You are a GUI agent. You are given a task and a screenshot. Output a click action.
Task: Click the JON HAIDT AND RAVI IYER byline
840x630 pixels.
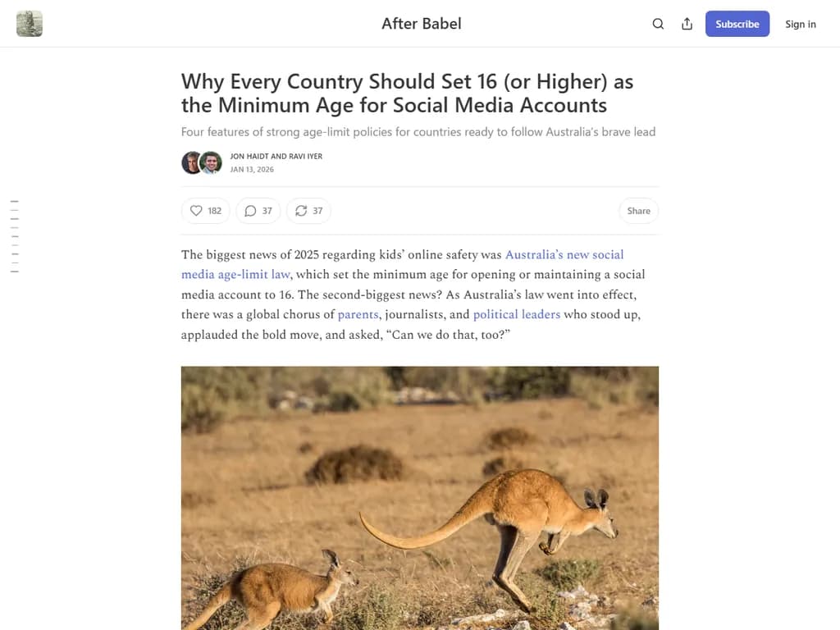pyautogui.click(x=276, y=156)
